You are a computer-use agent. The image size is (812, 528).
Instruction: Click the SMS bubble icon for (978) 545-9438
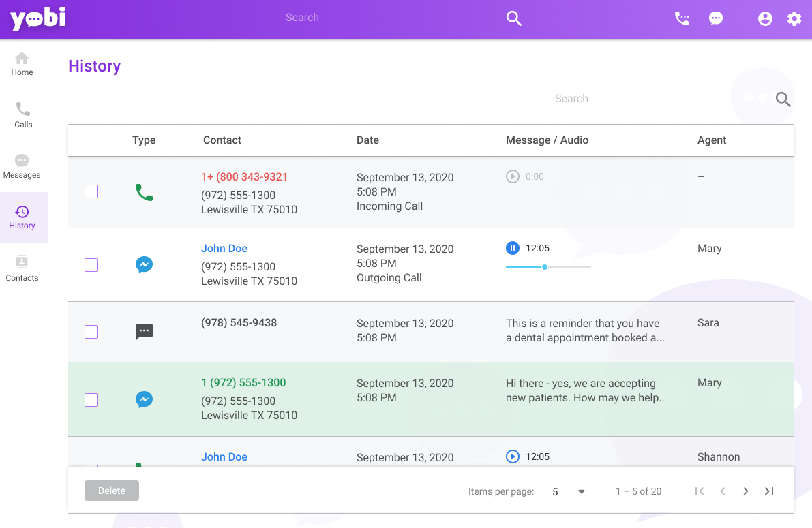(144, 332)
